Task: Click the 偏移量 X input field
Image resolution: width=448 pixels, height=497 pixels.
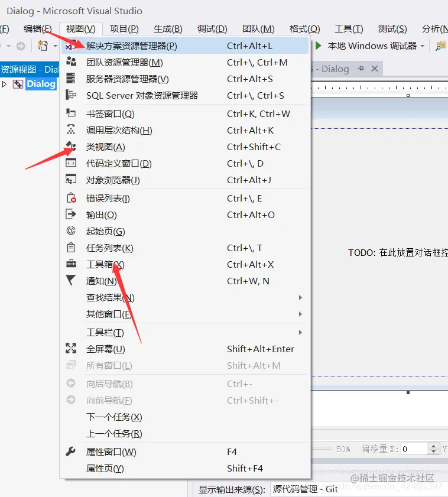Action: coord(414,449)
